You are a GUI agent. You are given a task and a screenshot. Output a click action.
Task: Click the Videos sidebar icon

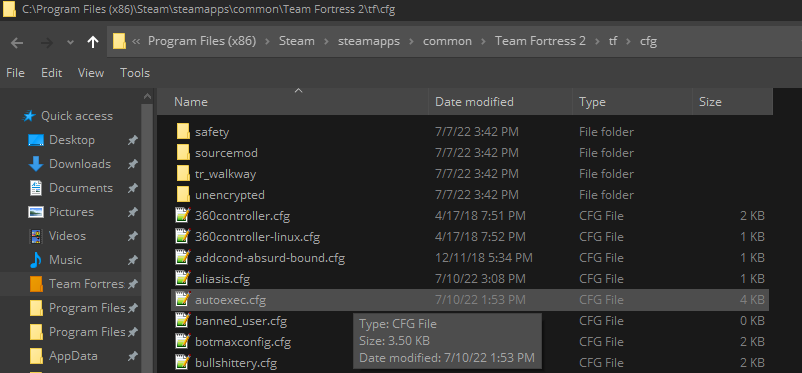35,236
